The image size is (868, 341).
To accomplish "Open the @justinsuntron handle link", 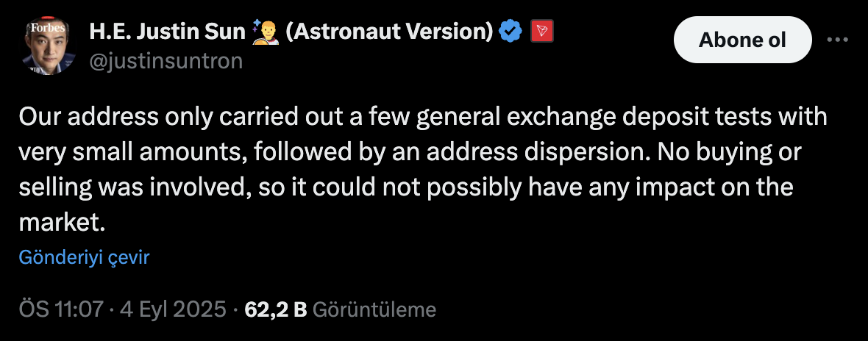I will [x=166, y=61].
